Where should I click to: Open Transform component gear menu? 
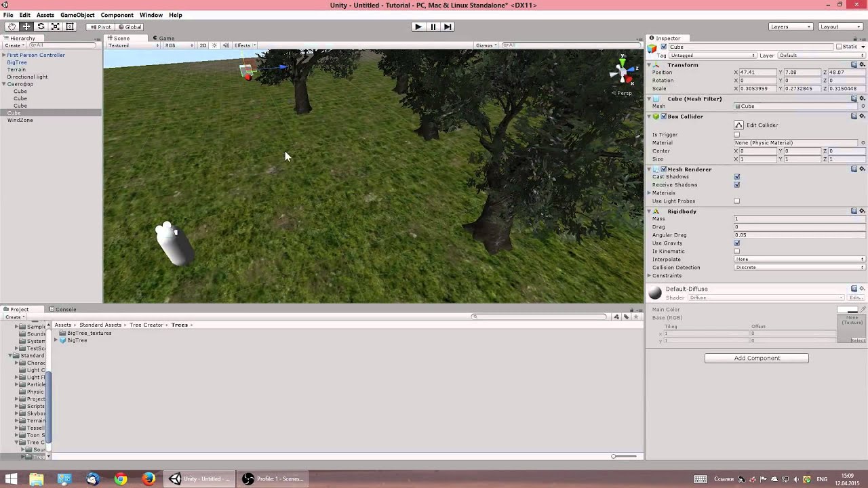click(x=862, y=64)
